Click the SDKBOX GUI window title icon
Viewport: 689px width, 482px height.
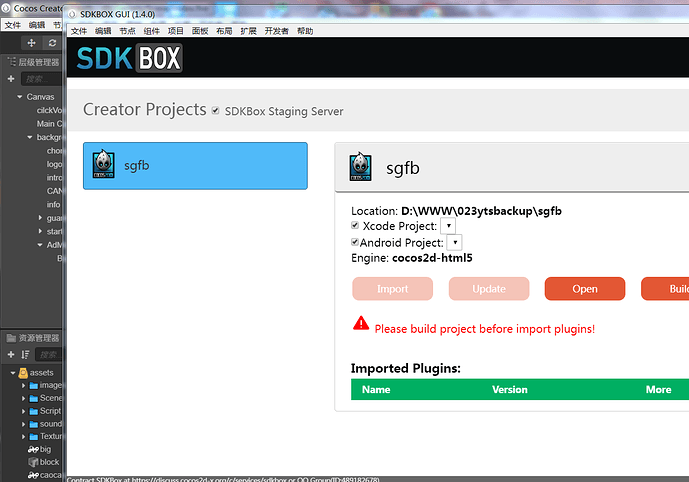coord(72,14)
